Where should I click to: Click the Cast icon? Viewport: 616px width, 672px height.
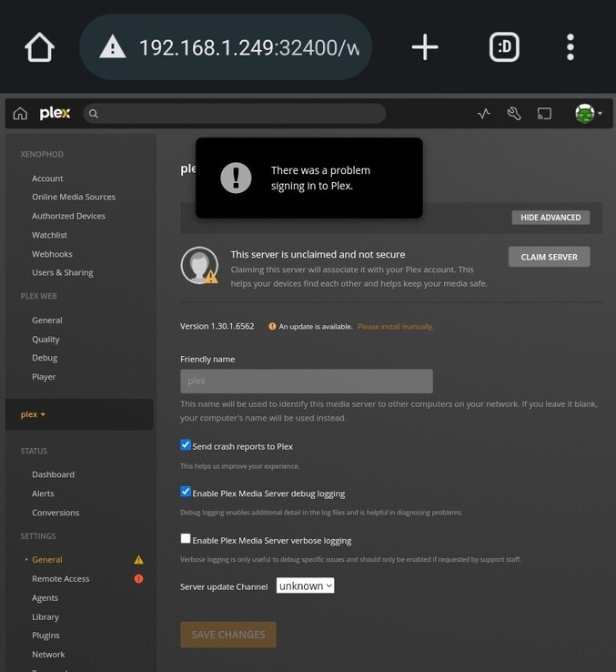544,114
